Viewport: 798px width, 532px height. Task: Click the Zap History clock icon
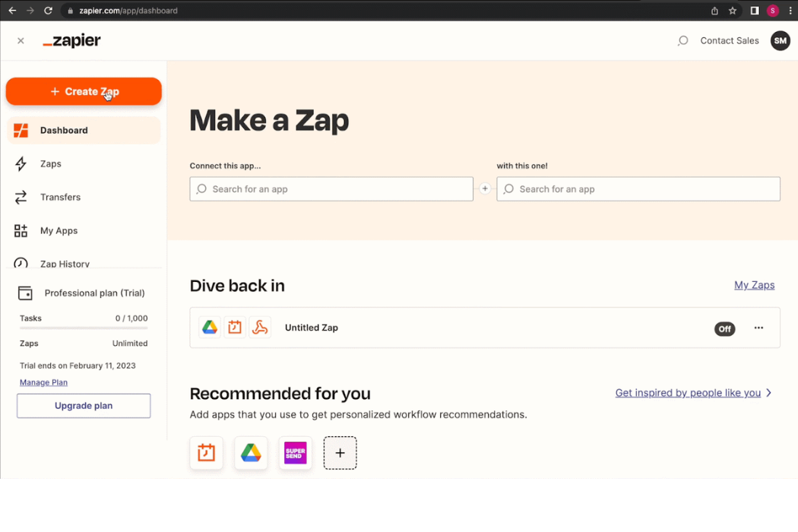pos(21,263)
